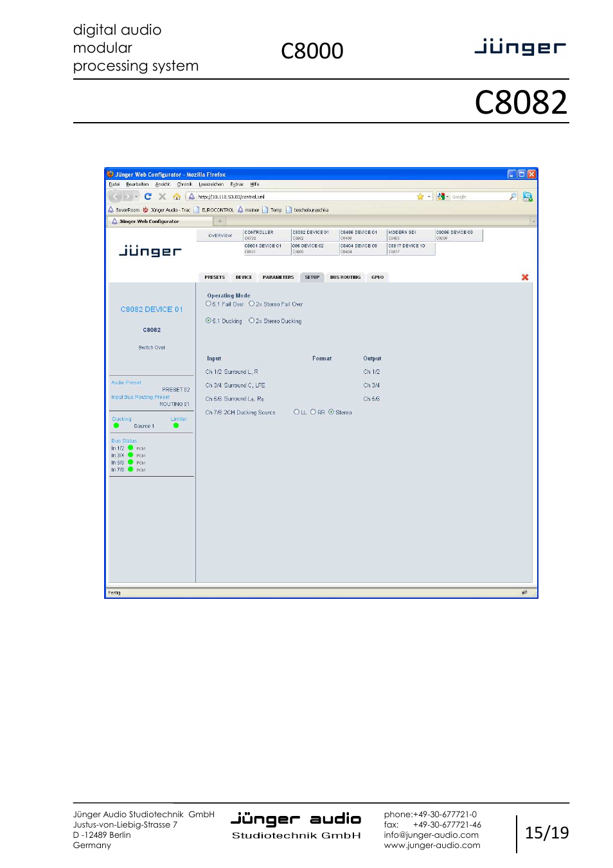Click the In 5/6 bus status LED
Screen dimensions: 613x868
click(x=130, y=462)
